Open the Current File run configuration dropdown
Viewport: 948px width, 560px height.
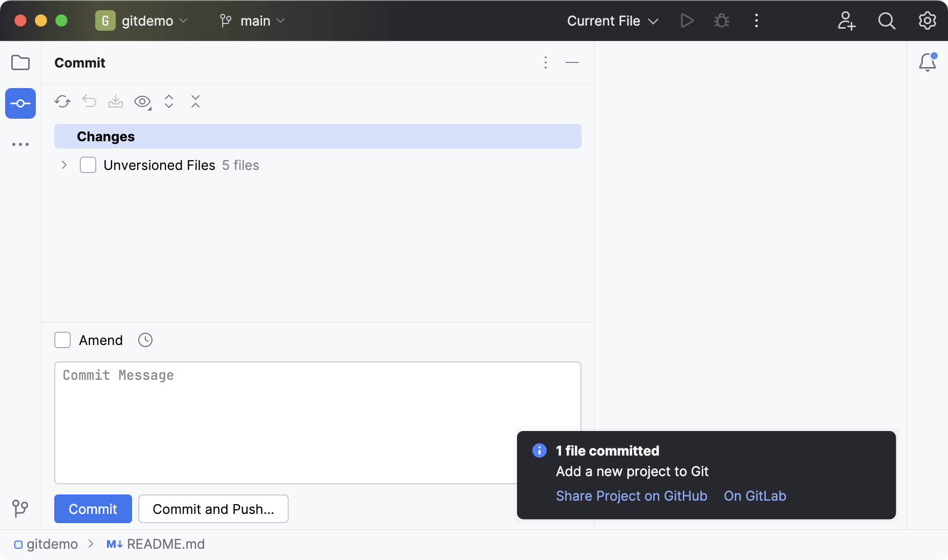612,20
